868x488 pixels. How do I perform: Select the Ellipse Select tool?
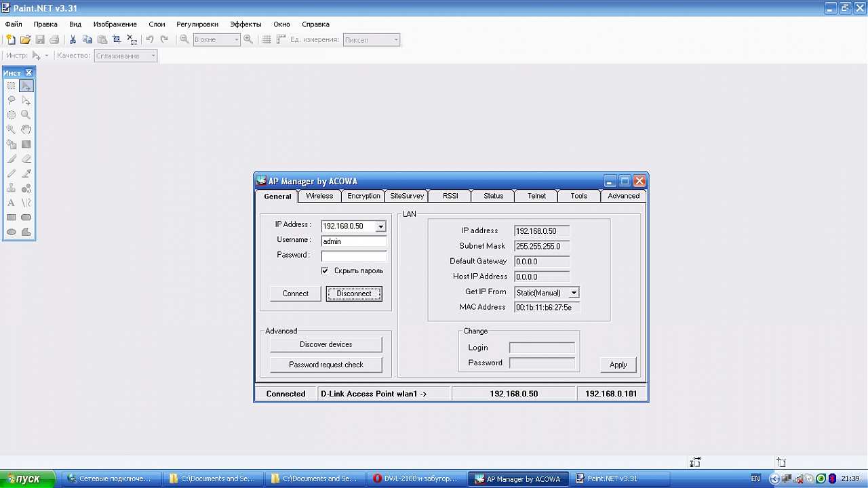tap(12, 115)
